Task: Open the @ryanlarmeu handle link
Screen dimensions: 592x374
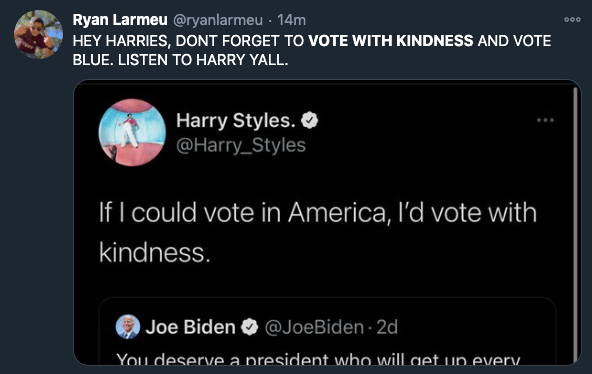Action: (x=217, y=20)
